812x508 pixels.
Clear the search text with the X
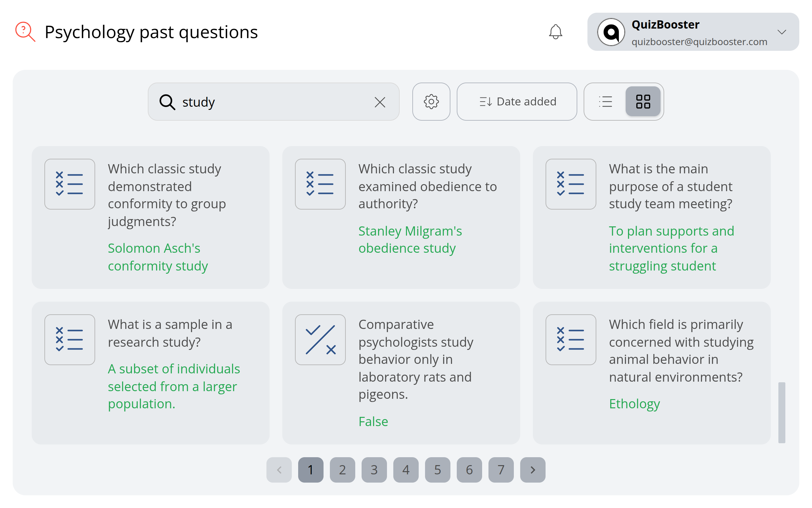(x=380, y=102)
